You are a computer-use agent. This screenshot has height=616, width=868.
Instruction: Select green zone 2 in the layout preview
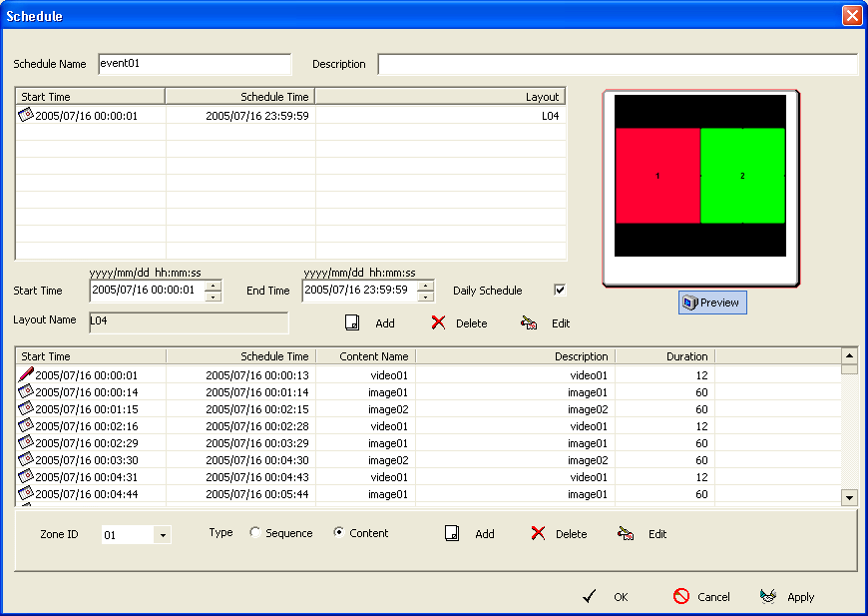click(743, 176)
